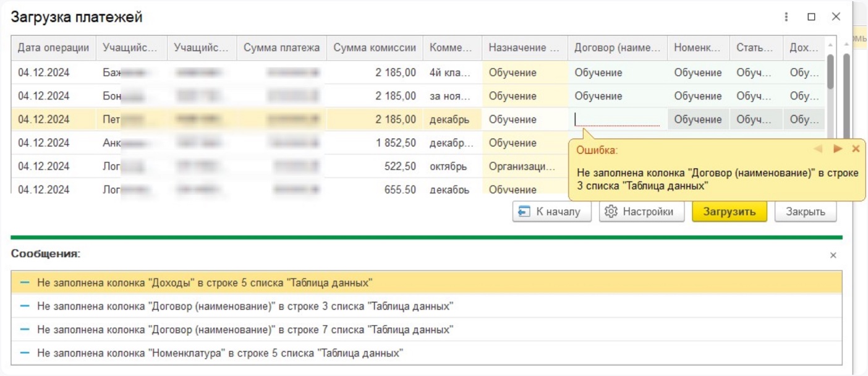
Task: Dismiss the Ошибка tooltip with its X
Action: click(x=856, y=148)
